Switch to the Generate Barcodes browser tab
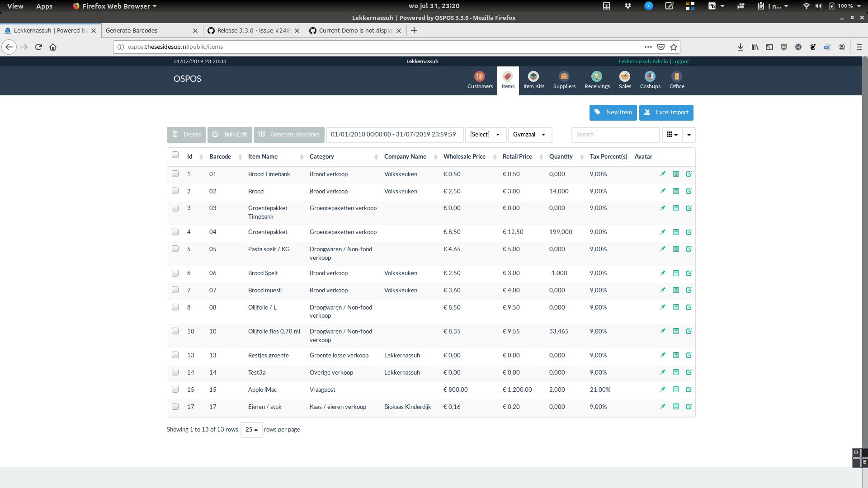 point(145,30)
